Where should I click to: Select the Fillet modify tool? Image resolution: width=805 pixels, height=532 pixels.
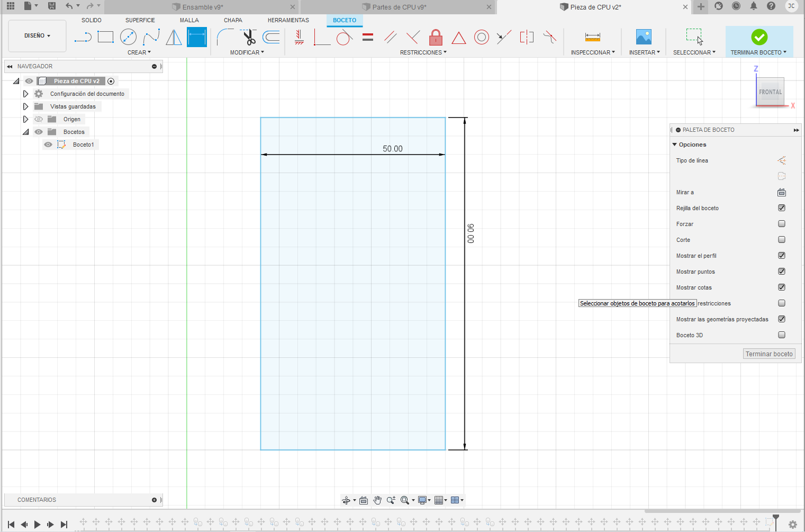click(x=225, y=37)
